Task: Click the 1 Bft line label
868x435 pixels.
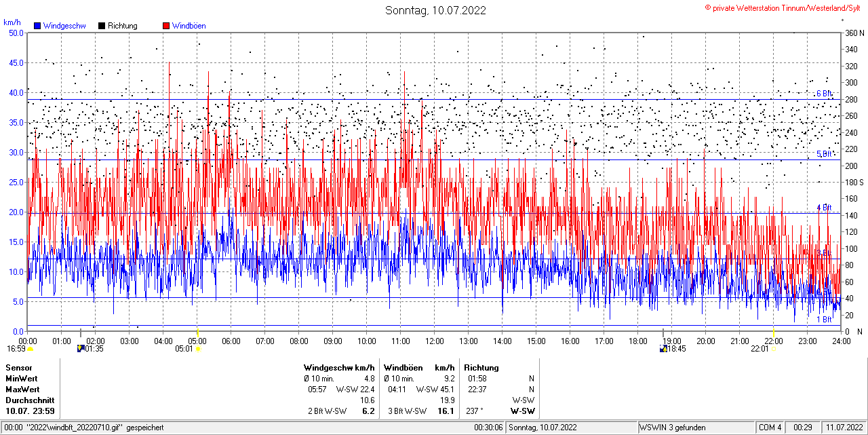Action: [823, 319]
